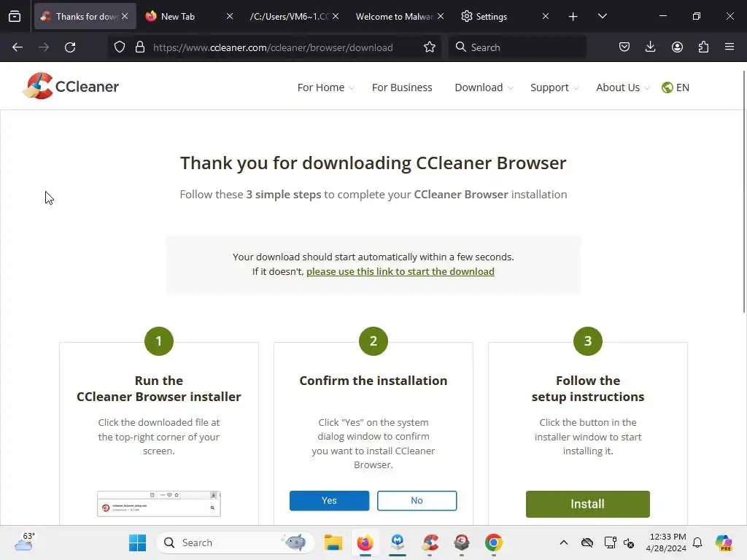Click Firefox icon in taskbar

point(365,542)
